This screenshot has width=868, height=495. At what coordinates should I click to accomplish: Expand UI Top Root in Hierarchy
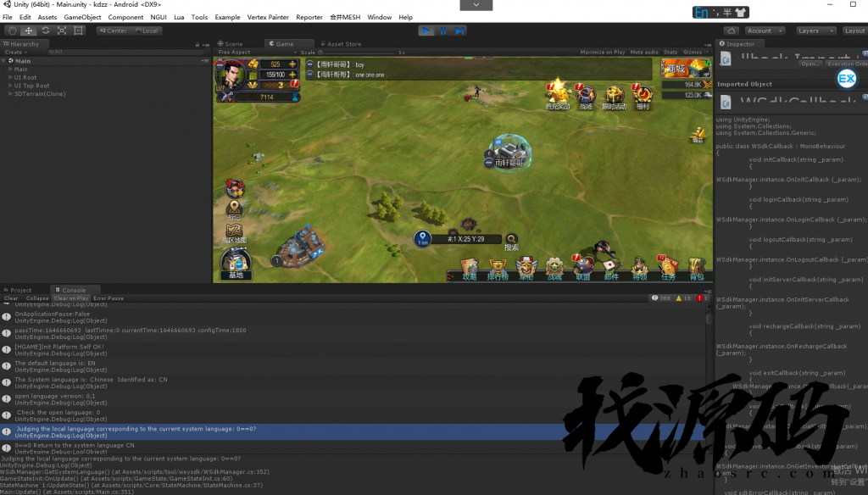(x=10, y=86)
